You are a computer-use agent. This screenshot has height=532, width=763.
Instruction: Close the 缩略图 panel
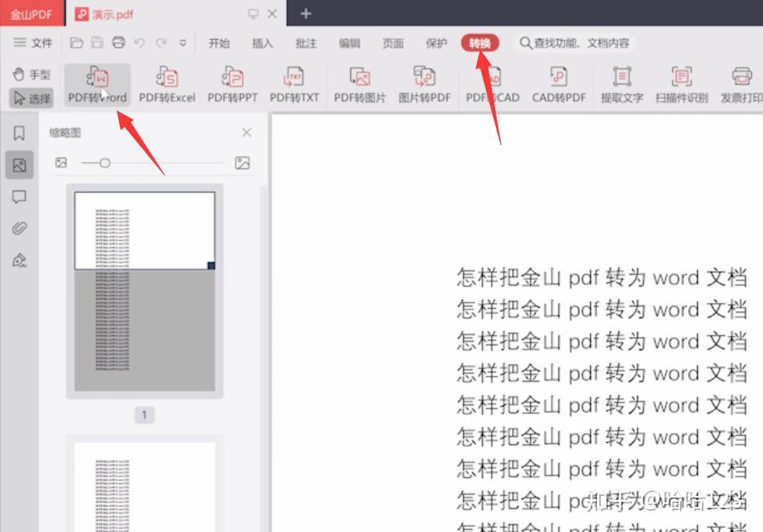(x=247, y=132)
